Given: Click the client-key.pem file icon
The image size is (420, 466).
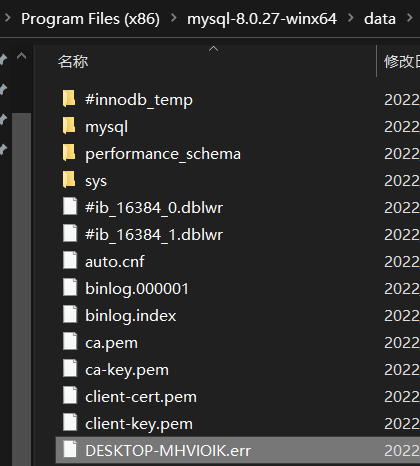Looking at the screenshot, I should tap(70, 423).
